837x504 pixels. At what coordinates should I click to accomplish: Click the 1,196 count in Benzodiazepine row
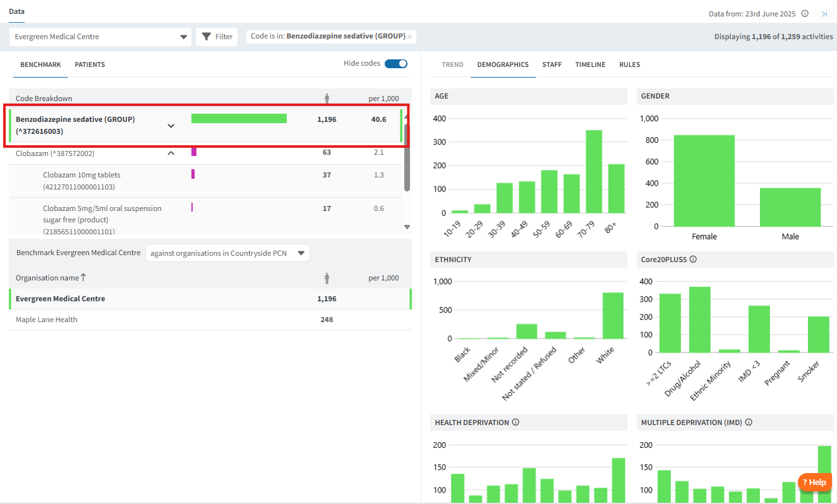pyautogui.click(x=327, y=119)
